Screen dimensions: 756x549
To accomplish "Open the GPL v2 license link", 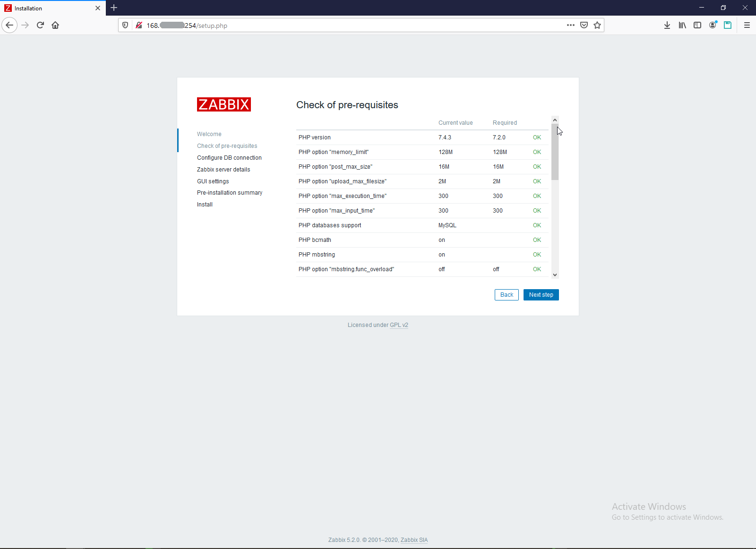I will coord(399,325).
